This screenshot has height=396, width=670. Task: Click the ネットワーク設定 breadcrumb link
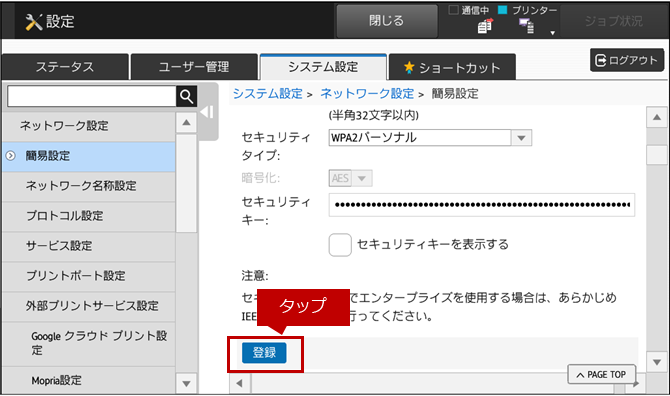(367, 94)
